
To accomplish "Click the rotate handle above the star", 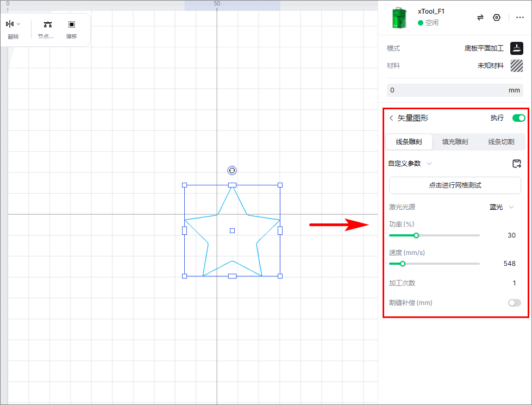I will [232, 171].
